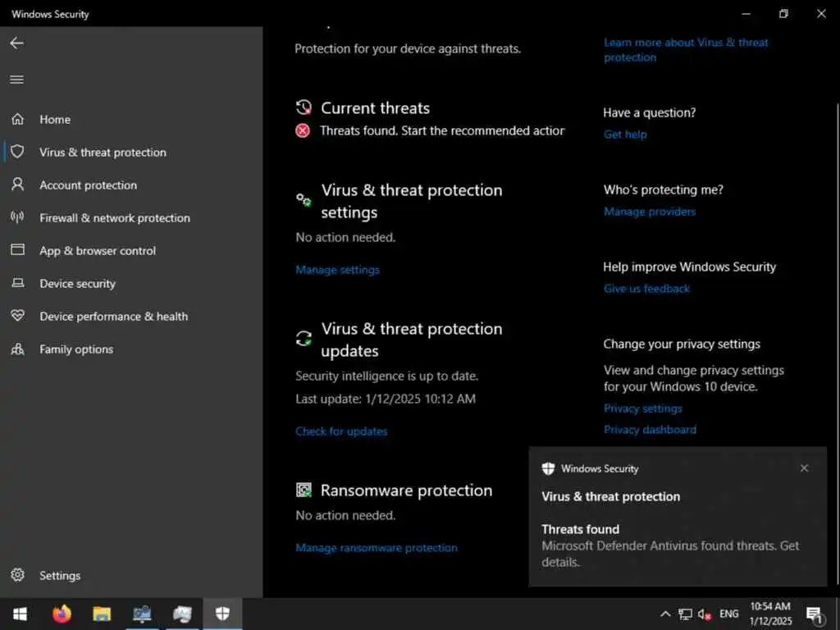This screenshot has width=840, height=630.
Task: Click the Ransomware protection icon
Action: (304, 490)
